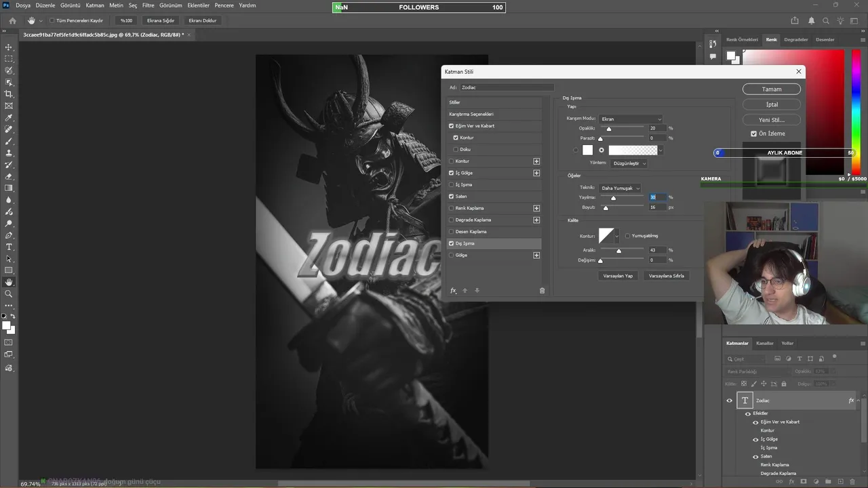
Task: Click the Yeni Stil... button
Action: [x=772, y=120]
